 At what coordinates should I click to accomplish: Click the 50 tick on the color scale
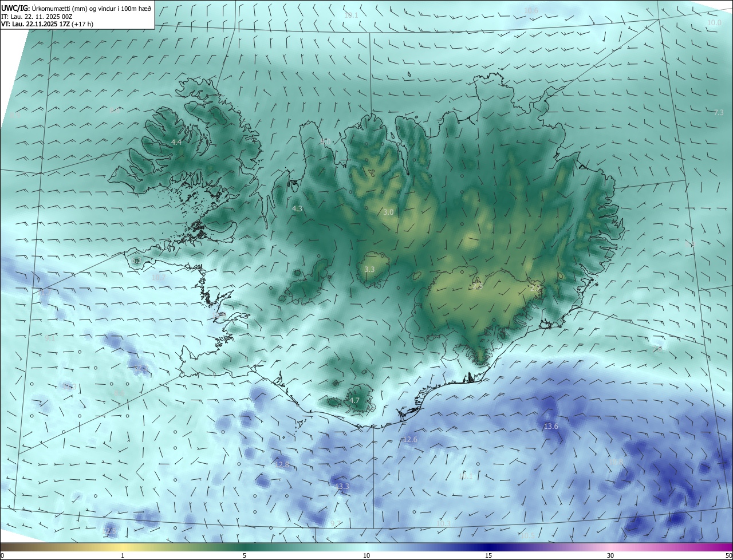tap(728, 555)
